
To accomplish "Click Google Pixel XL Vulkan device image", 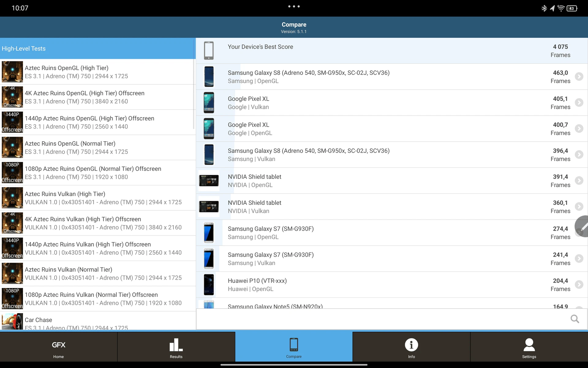I will 209,103.
